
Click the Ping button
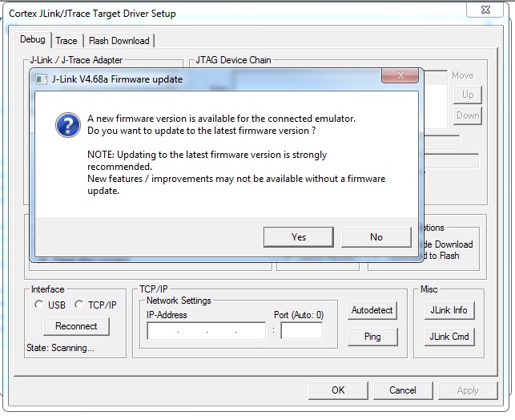(372, 337)
